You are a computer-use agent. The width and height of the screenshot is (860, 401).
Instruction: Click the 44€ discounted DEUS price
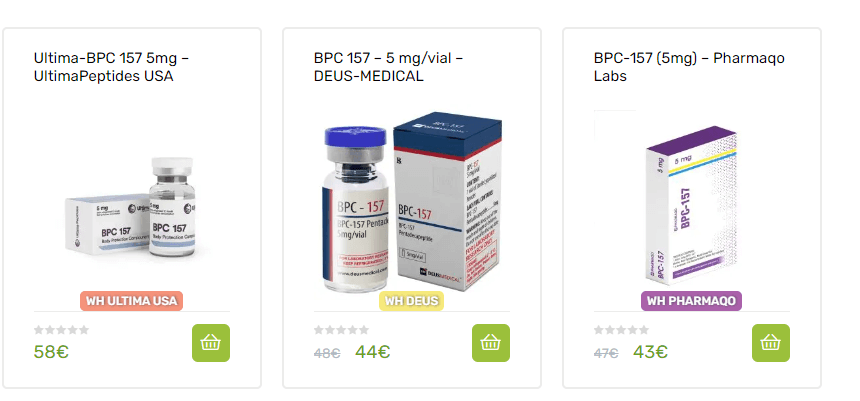tap(372, 352)
